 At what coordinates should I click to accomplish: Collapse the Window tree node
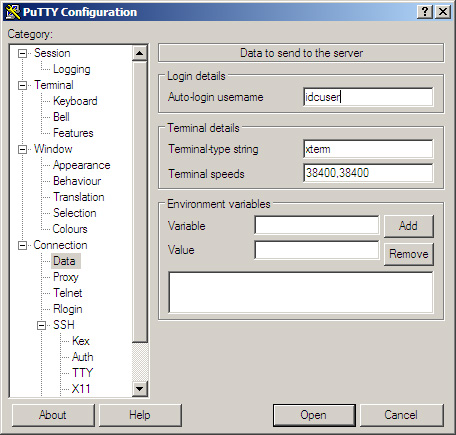coord(22,149)
